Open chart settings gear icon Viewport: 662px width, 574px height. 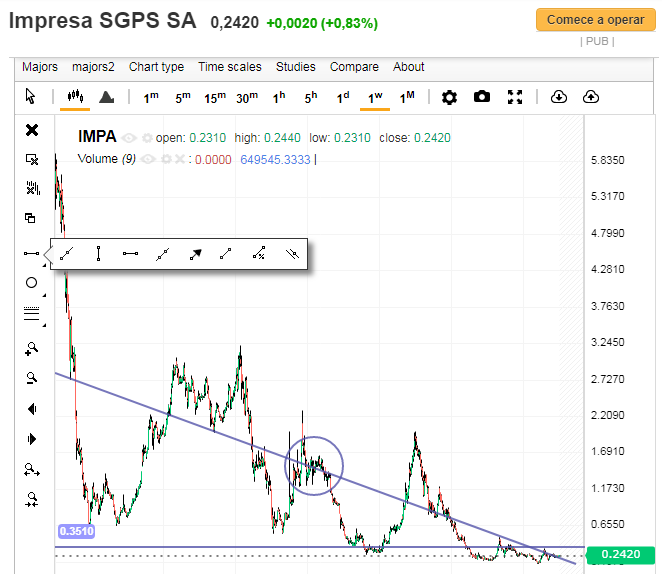point(449,97)
